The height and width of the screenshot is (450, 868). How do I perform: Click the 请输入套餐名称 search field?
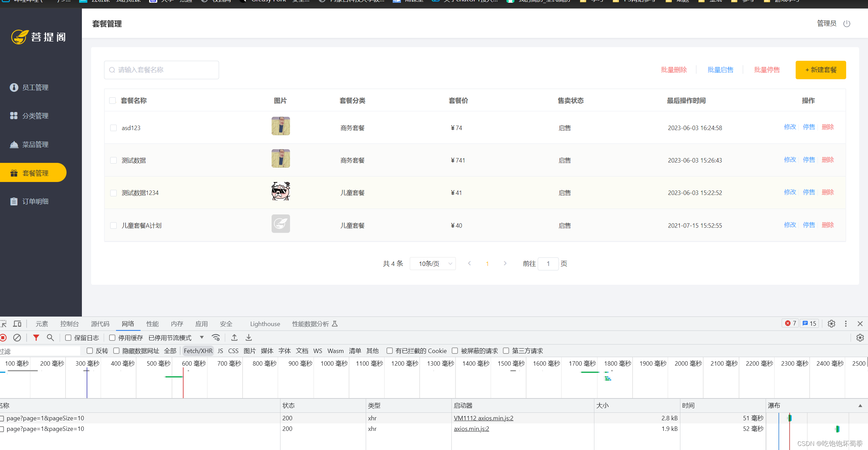161,70
